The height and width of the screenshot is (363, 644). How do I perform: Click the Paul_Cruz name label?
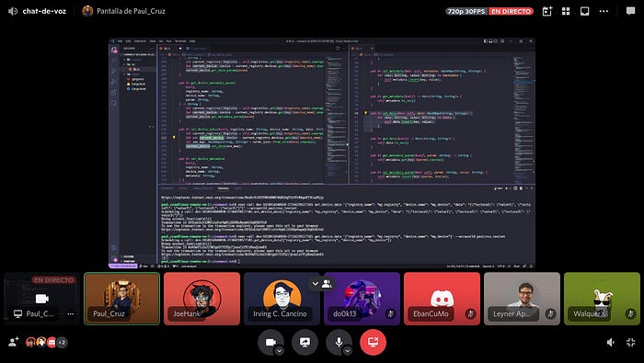tap(109, 313)
